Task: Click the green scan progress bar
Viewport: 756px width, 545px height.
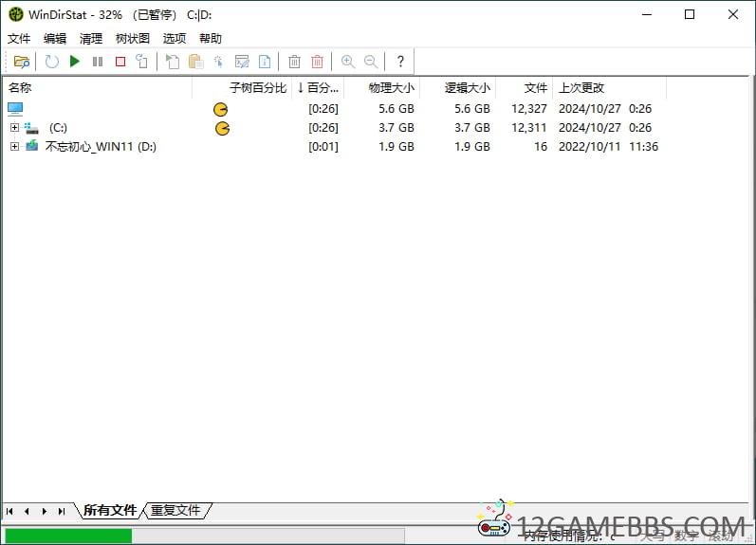Action: pos(68,536)
